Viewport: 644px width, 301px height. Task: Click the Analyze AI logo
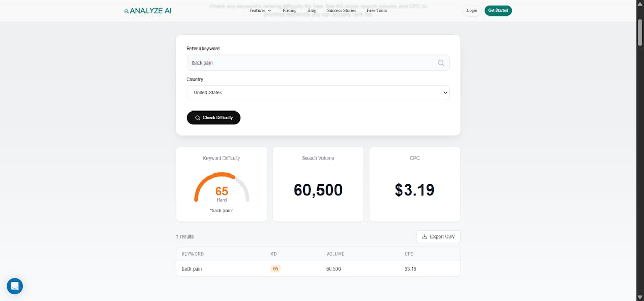pyautogui.click(x=148, y=11)
